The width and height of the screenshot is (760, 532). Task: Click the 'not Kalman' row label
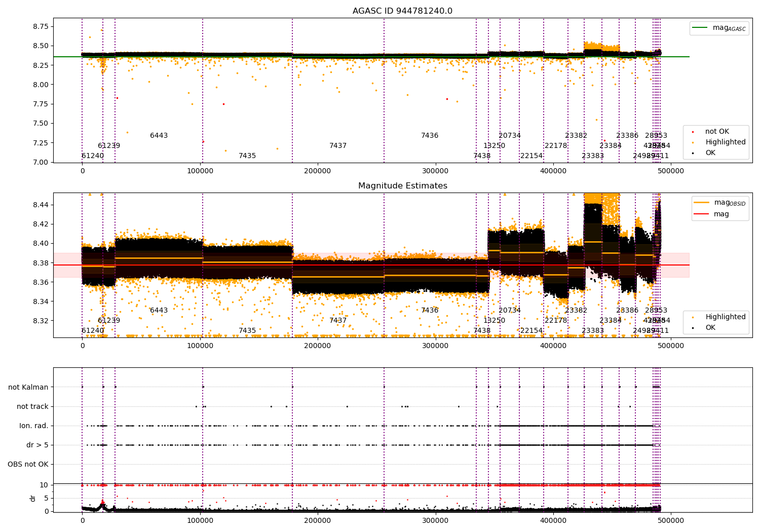coord(28,388)
